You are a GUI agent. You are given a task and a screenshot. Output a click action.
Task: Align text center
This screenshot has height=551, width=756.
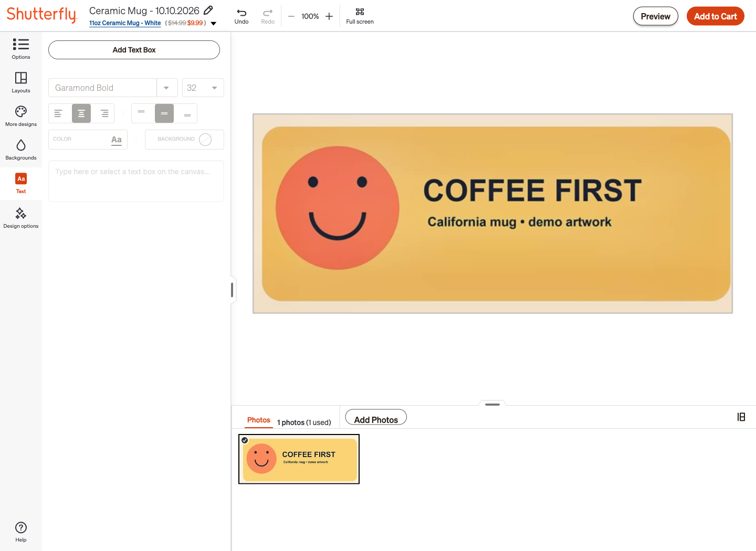81,113
